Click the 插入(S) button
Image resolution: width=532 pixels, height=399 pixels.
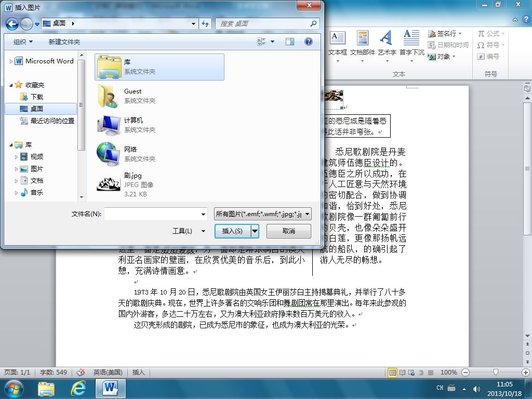coord(233,231)
